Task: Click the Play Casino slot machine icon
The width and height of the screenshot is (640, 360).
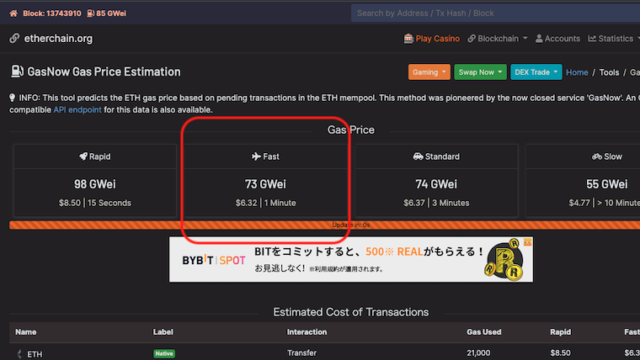Action: click(408, 38)
